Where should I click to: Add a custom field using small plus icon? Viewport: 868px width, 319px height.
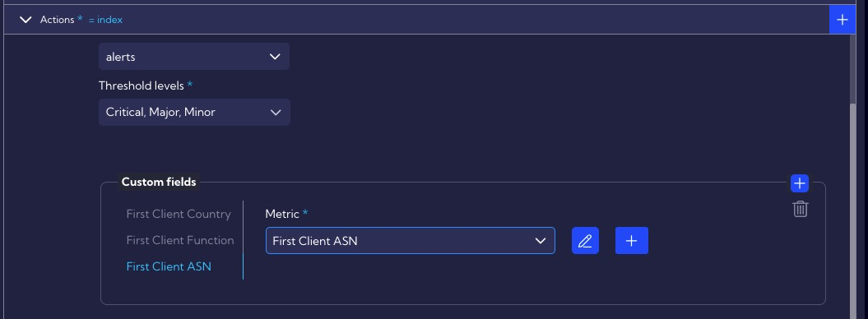[x=800, y=183]
